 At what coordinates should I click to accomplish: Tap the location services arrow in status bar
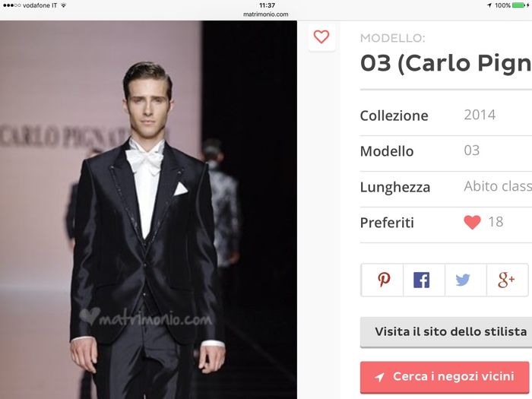coord(489,5)
